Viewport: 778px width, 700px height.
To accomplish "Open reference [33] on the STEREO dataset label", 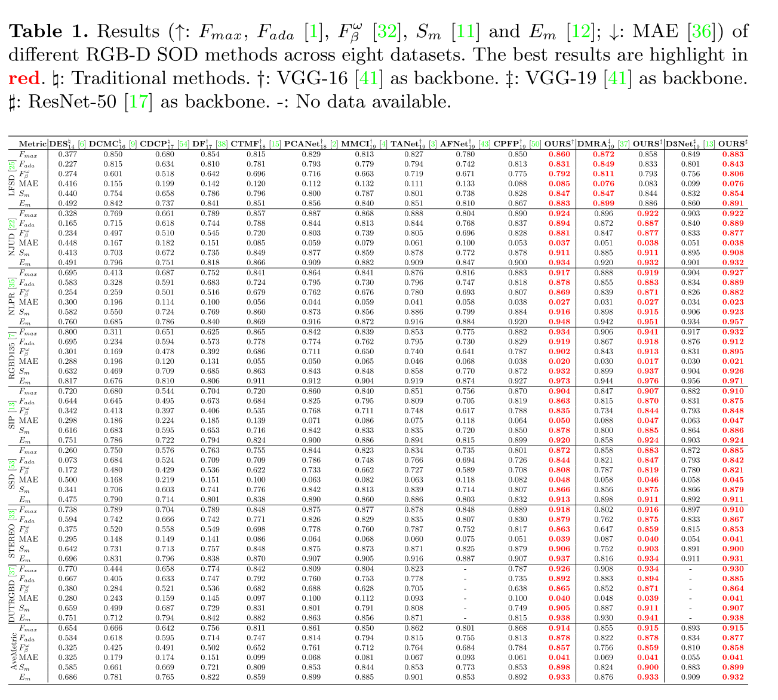I will 12,514.
